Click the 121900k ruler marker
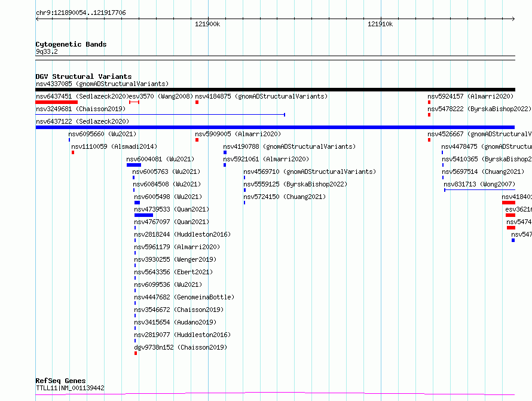The width and height of the screenshot is (532, 401). click(x=207, y=24)
